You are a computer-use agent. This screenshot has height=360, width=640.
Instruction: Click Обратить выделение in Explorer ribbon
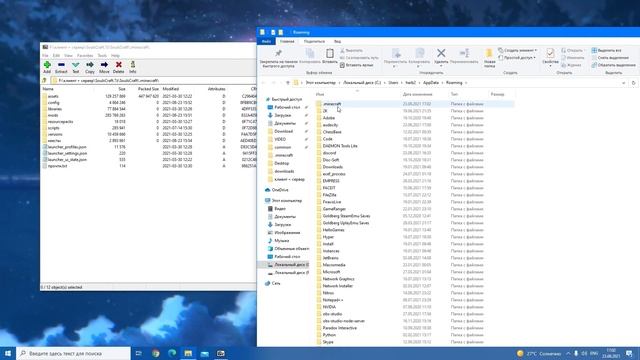point(613,65)
